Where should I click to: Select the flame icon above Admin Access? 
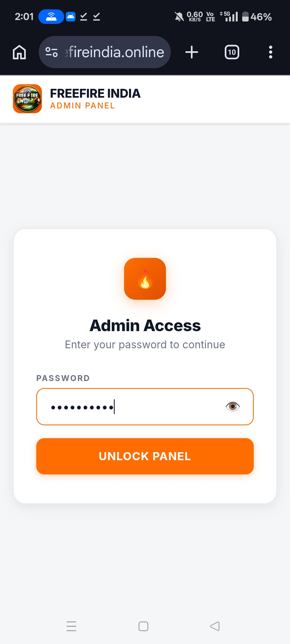145,279
